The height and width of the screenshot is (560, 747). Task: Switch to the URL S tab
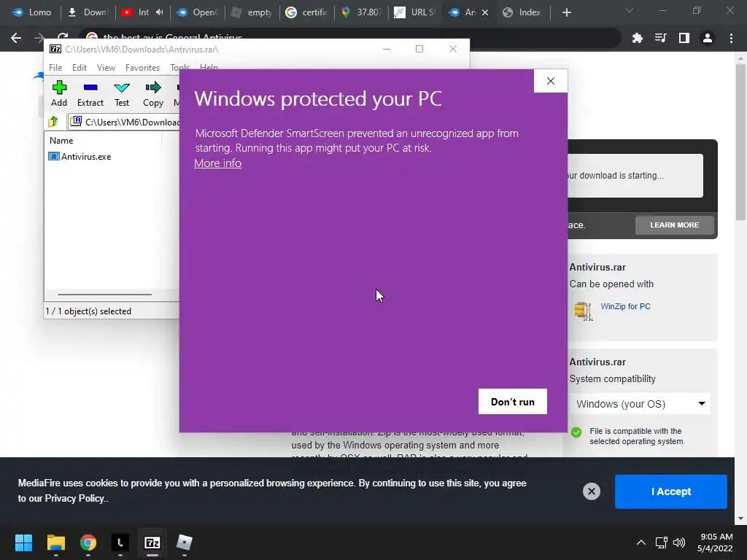[x=416, y=12]
